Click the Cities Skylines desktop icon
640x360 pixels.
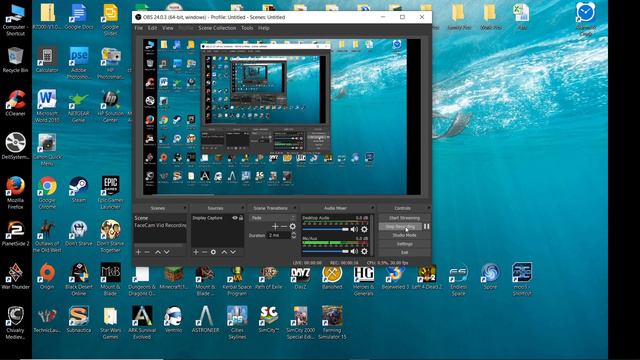[x=237, y=322]
